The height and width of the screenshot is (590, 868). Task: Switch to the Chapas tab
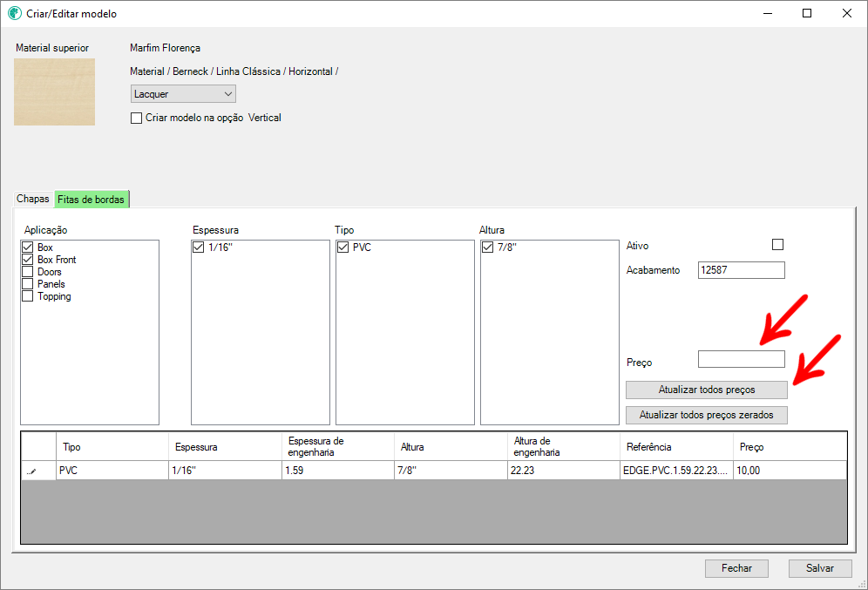pos(33,200)
